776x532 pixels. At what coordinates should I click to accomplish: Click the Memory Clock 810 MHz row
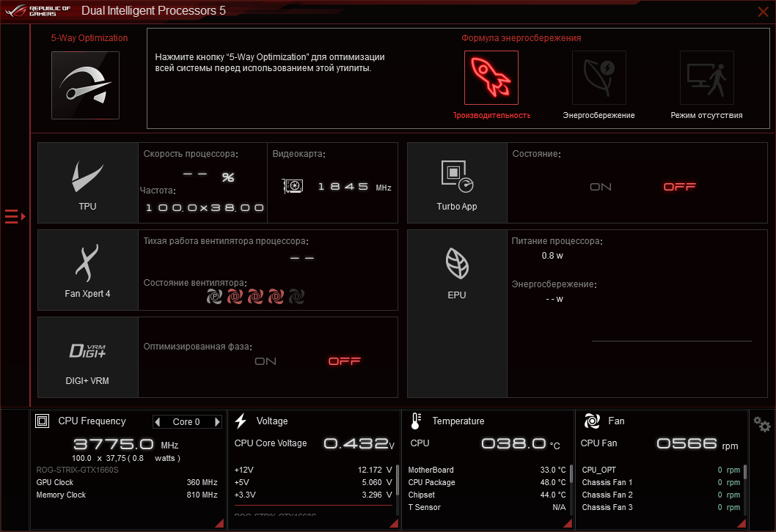(127, 495)
